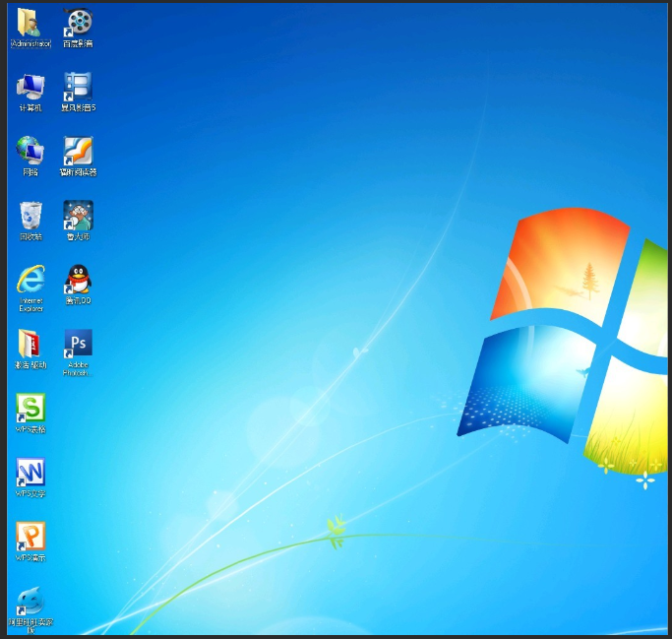The image size is (672, 639).
Task: Select the green WPS表格 spreadsheet icon
Action: point(31,408)
